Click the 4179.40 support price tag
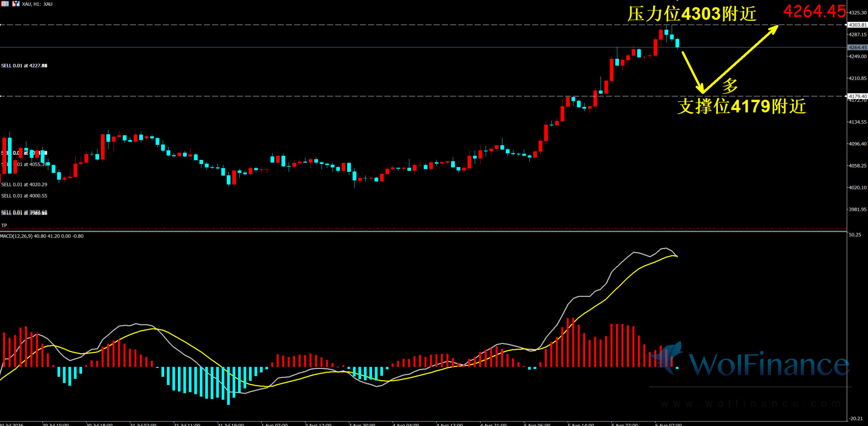Screen dimensions: 868x426 858,96
